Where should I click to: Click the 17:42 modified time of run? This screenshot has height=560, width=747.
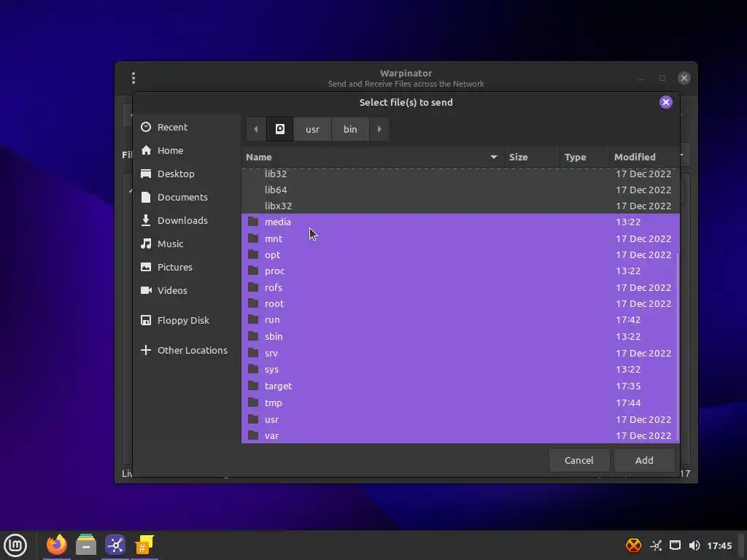(x=628, y=320)
